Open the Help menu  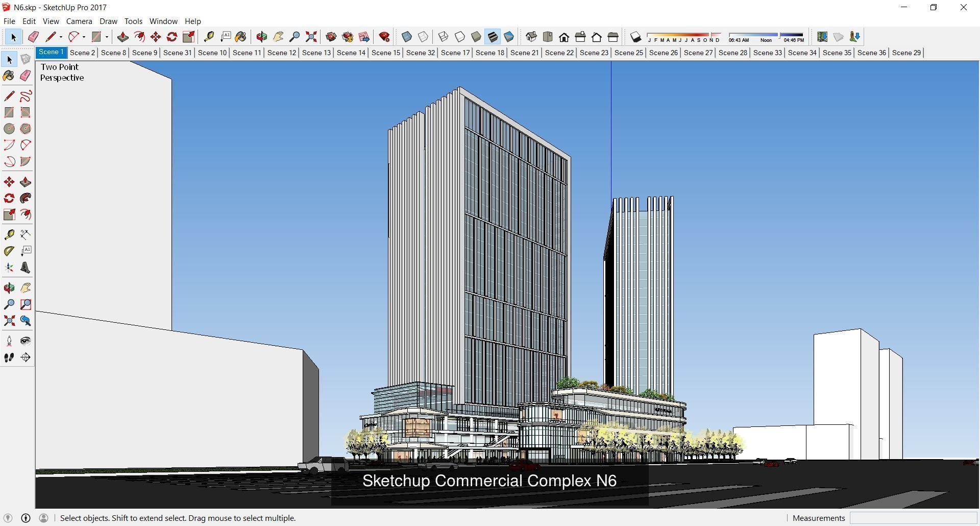tap(192, 21)
